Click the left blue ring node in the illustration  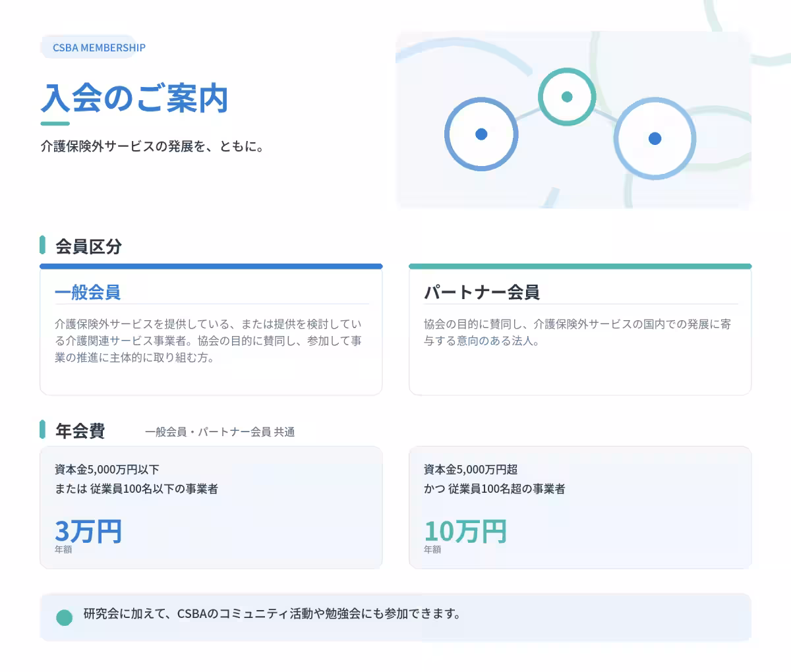[481, 134]
